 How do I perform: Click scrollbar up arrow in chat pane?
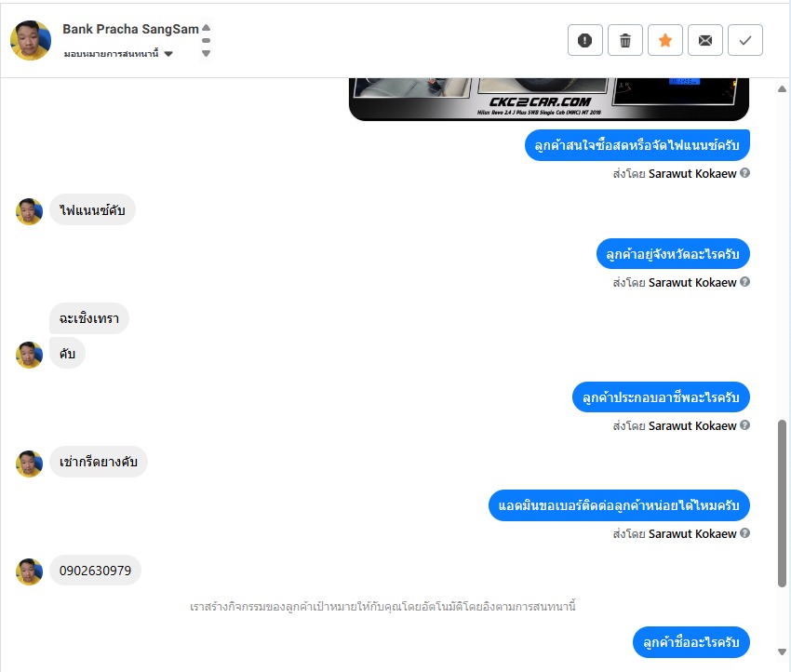pos(782,88)
